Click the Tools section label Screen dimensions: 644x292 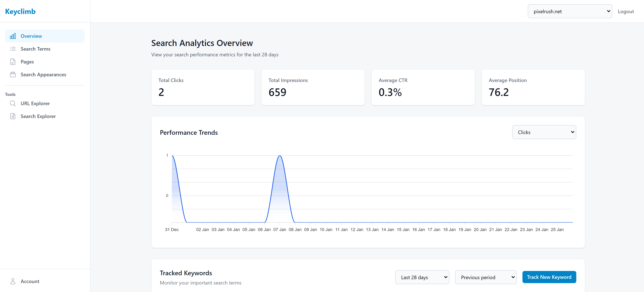10,94
